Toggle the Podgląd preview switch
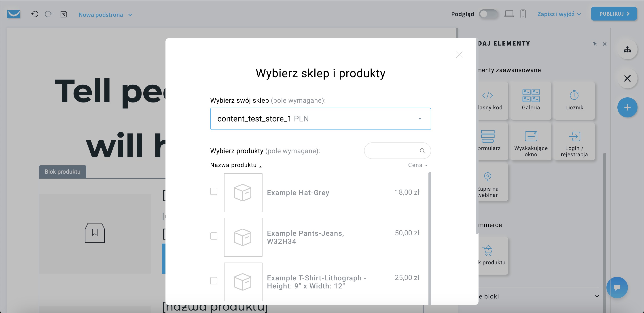 click(488, 14)
